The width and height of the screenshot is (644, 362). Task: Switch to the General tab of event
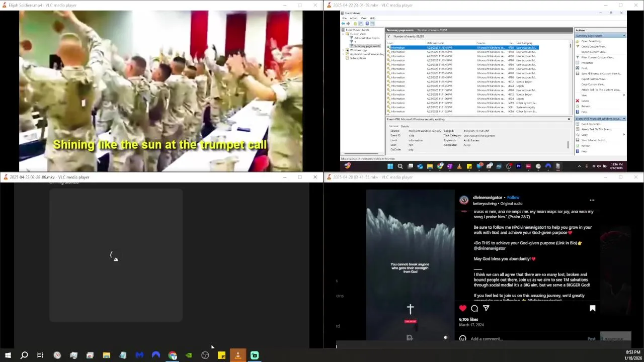393,126
